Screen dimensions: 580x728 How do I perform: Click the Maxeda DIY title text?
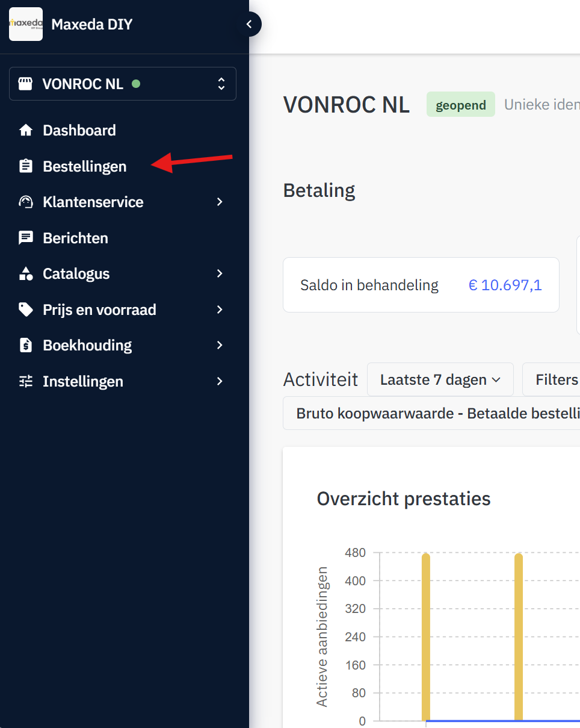pyautogui.click(x=92, y=24)
